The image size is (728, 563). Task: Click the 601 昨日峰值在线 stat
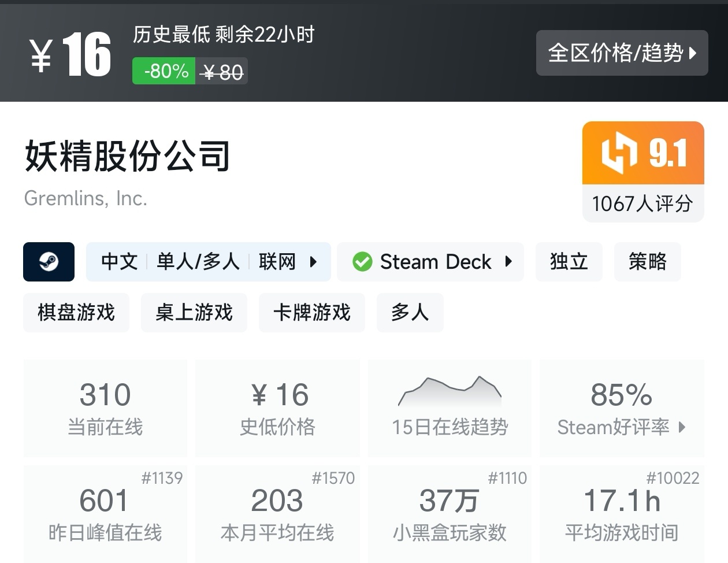(105, 514)
